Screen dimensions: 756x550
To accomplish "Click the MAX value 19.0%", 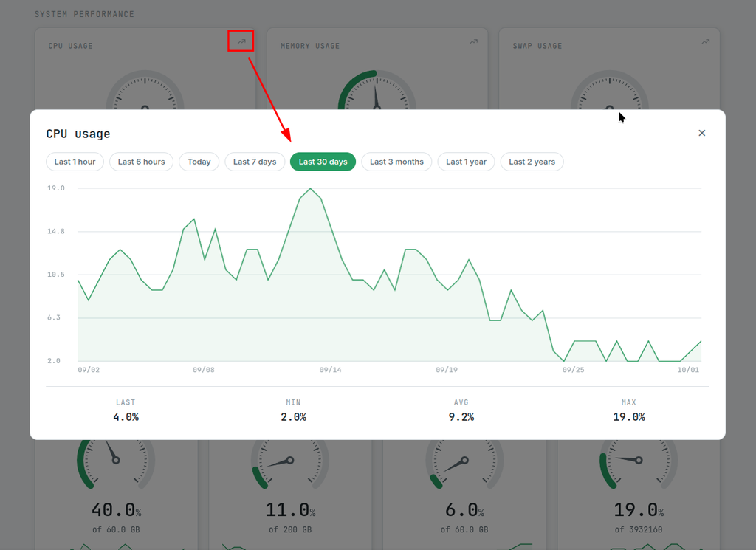I will (x=629, y=417).
